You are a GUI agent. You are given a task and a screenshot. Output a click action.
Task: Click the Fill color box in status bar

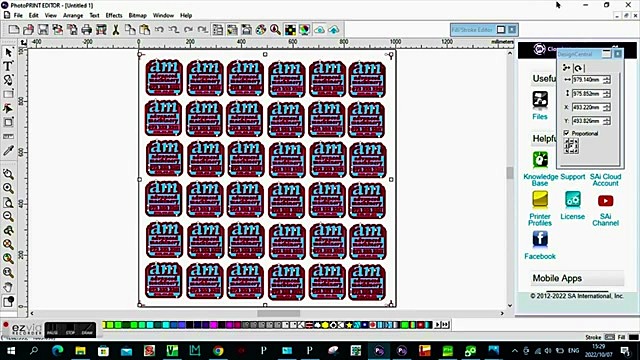tap(633, 337)
